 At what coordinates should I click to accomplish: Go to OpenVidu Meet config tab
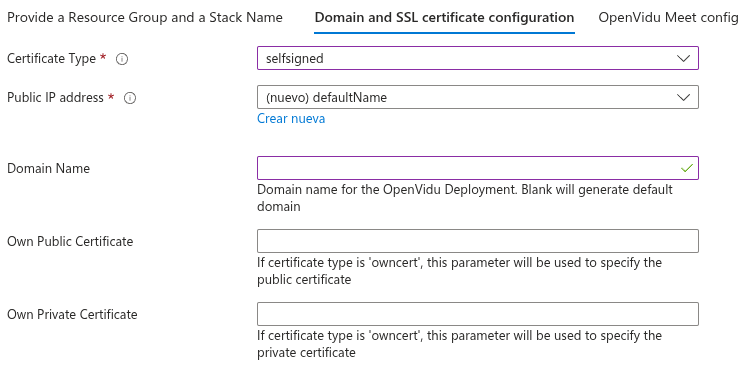pos(668,17)
